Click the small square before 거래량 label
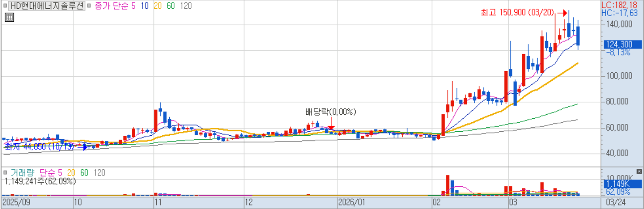Viewport: 644px width, 209px height. pyautogui.click(x=5, y=173)
